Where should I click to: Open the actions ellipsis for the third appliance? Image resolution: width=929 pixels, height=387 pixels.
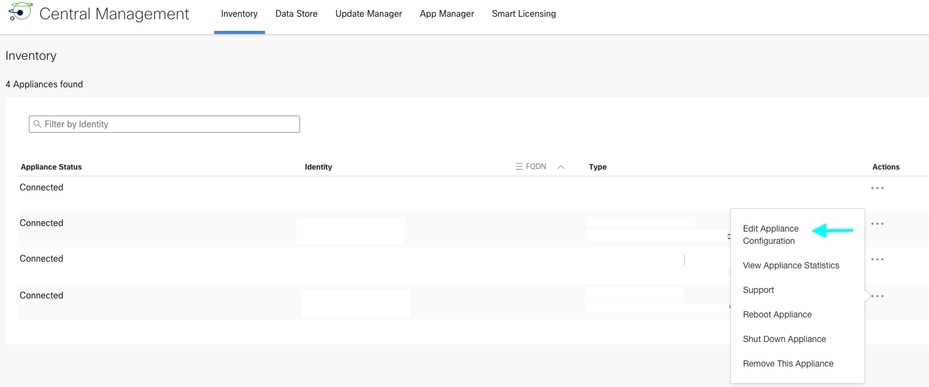point(877,260)
